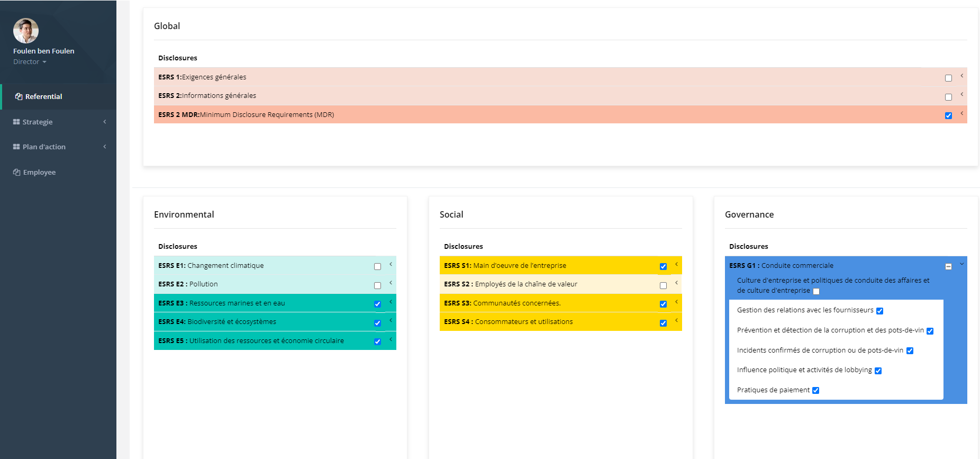Screen dimensions: 980x459
Task: Enable the ESRS E2 Pollution checkbox
Action: click(377, 286)
